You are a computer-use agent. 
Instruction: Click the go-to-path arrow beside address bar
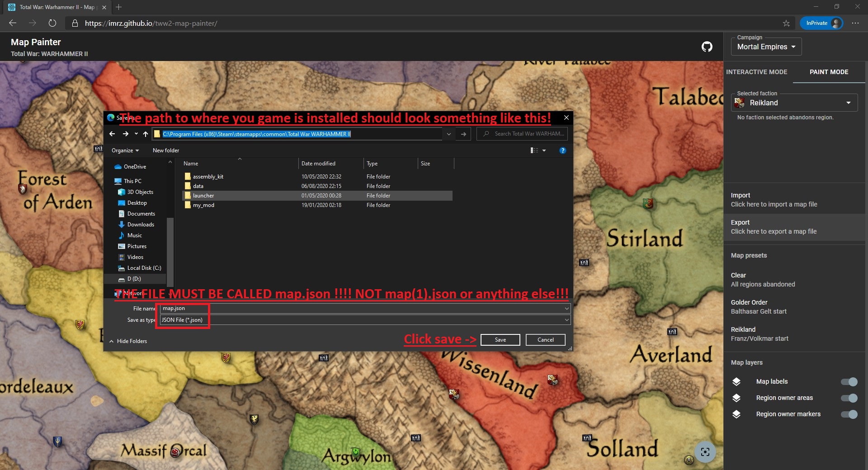(463, 134)
